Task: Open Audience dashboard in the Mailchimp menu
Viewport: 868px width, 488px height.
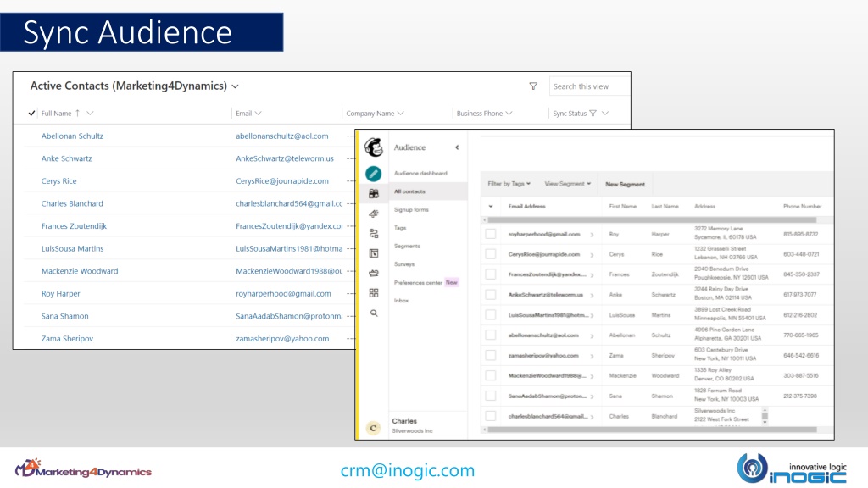Action: point(420,173)
